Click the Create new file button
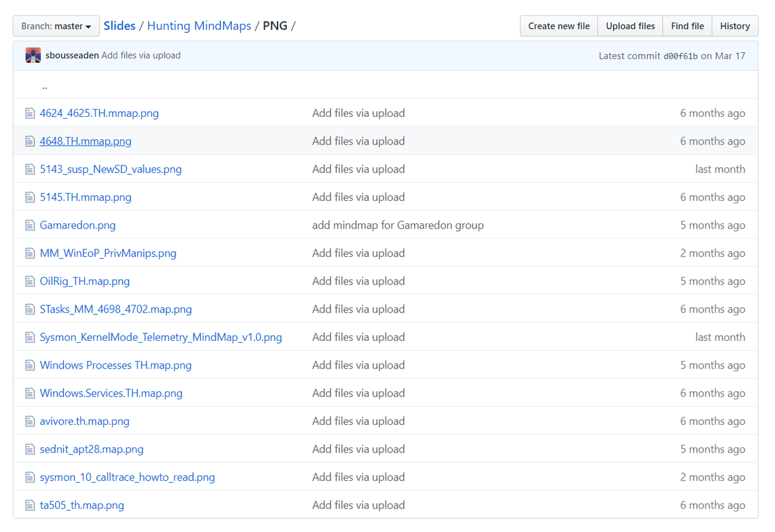Viewport: 775px width, 532px height. coord(559,26)
